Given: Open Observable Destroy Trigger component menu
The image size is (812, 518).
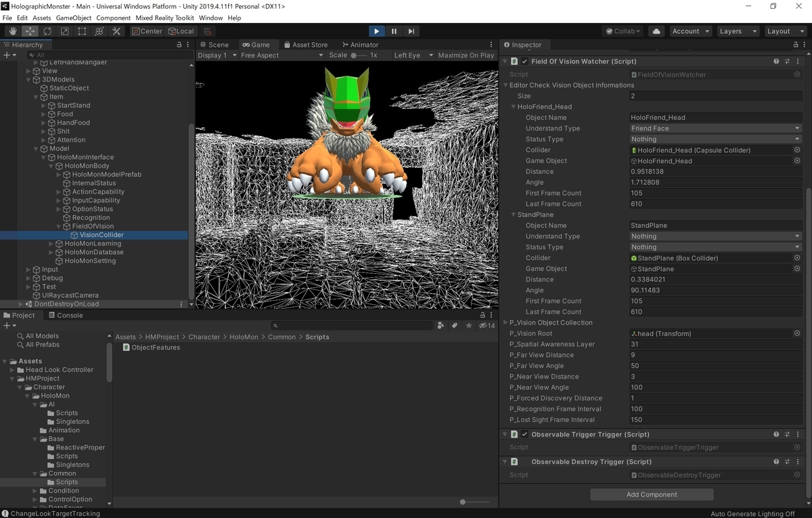Looking at the screenshot, I should pyautogui.click(x=798, y=461).
